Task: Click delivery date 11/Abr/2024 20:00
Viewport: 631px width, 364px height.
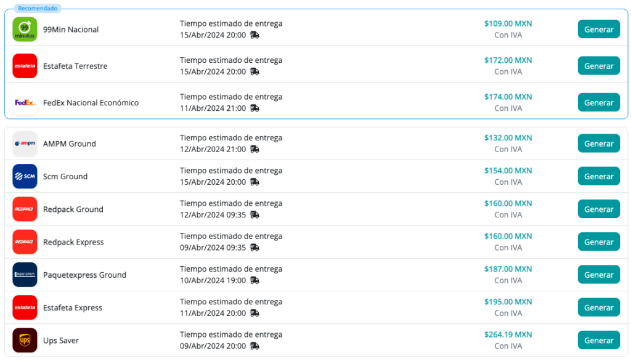Action: click(x=213, y=313)
